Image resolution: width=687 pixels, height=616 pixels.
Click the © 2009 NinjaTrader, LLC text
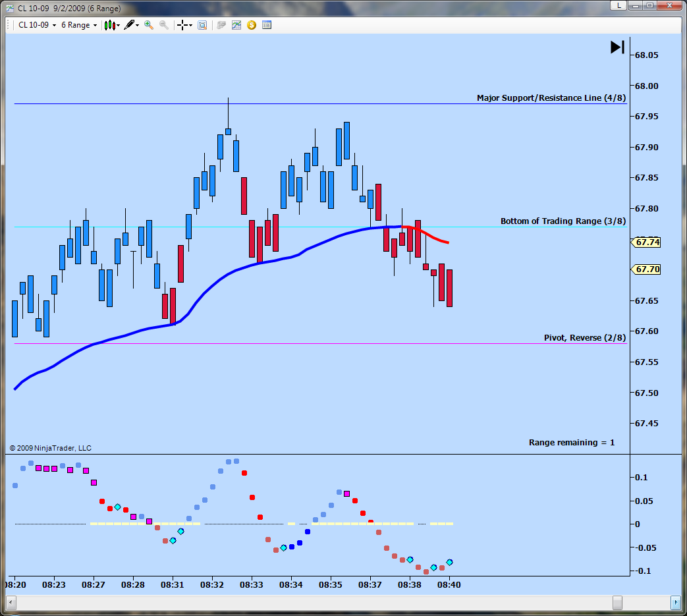pyautogui.click(x=50, y=448)
